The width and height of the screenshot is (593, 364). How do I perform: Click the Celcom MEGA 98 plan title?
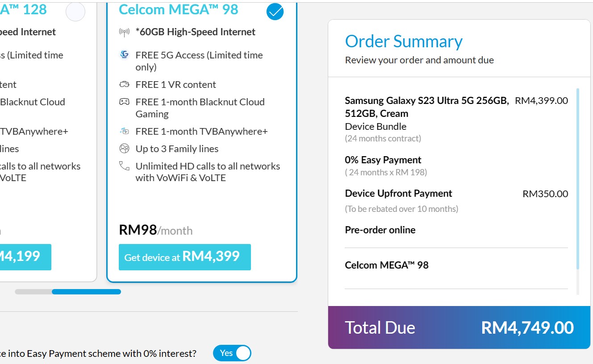[178, 9]
